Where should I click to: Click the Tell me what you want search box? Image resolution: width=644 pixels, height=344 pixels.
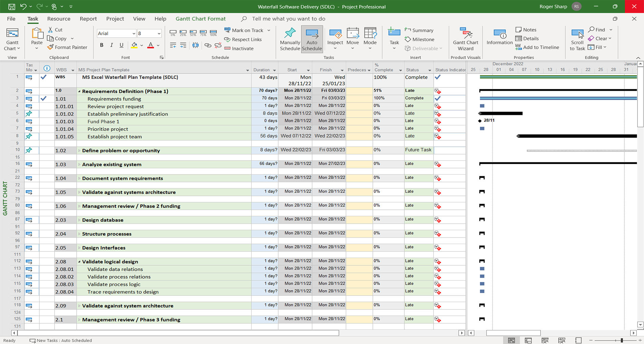coord(288,19)
